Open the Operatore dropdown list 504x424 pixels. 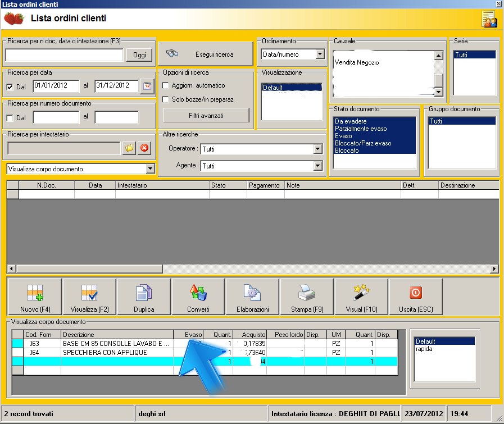318,149
